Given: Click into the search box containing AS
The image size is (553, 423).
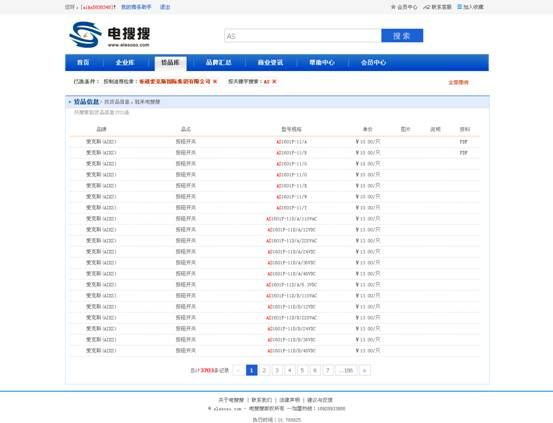Looking at the screenshot, I should tap(303, 36).
